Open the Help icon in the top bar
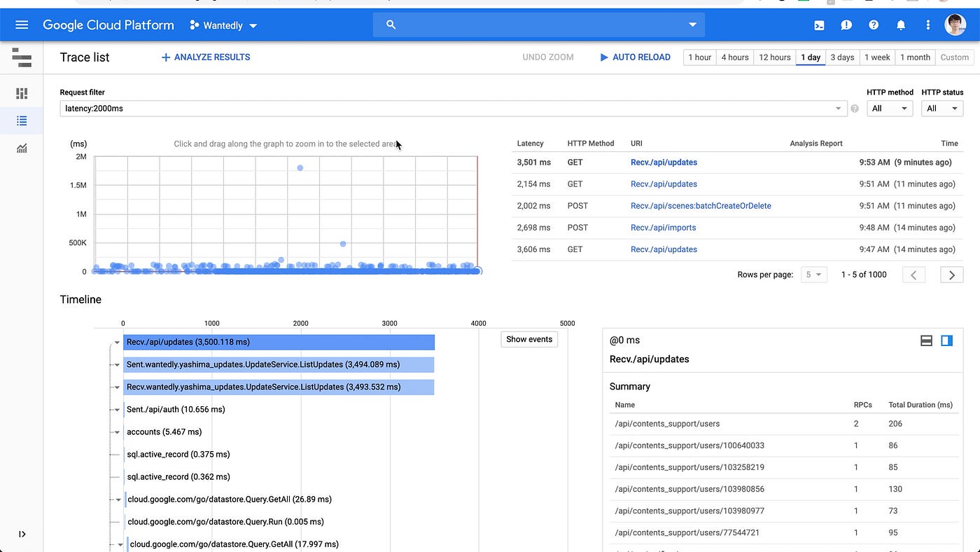Screen dimensions: 980x552 tap(874, 25)
